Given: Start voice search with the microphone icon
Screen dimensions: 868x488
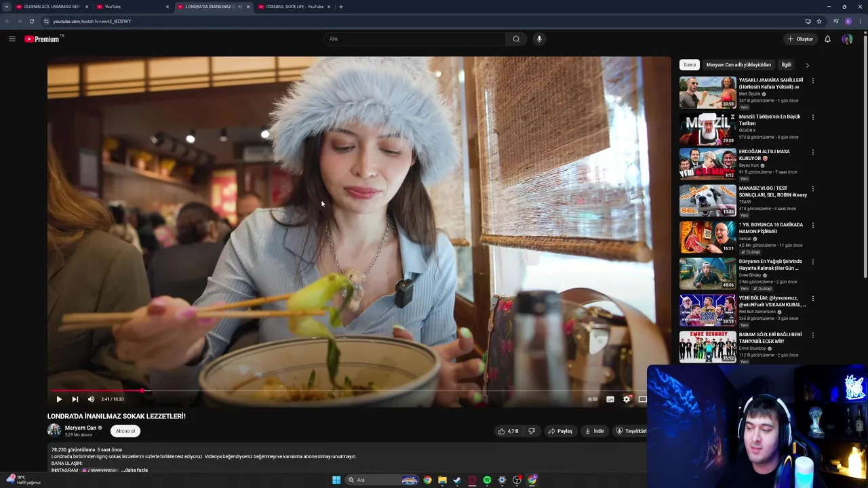Looking at the screenshot, I should click(539, 39).
